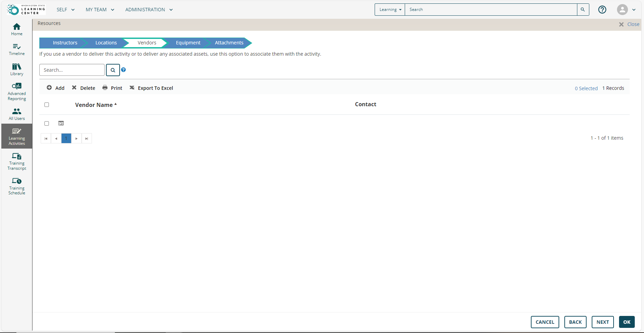Switch to the Attachments step tab

point(229,43)
